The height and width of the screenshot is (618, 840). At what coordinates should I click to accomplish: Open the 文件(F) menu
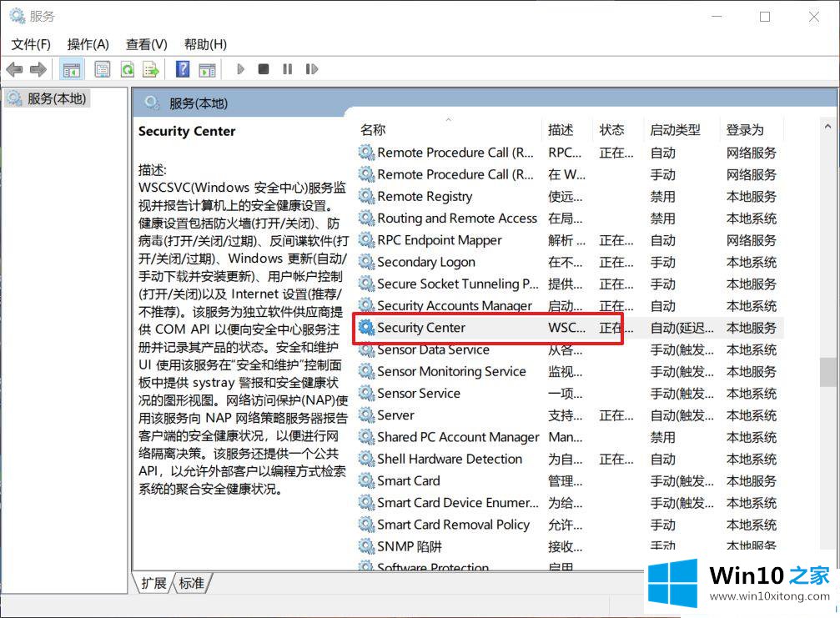[31, 44]
